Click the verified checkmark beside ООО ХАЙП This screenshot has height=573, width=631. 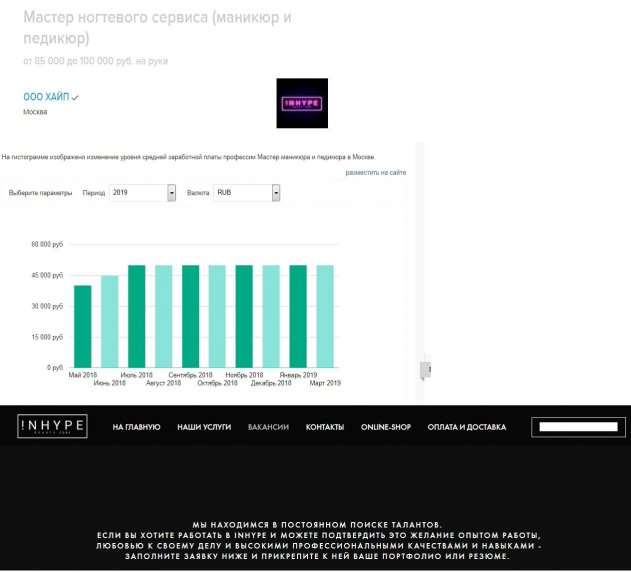pyautogui.click(x=75, y=98)
